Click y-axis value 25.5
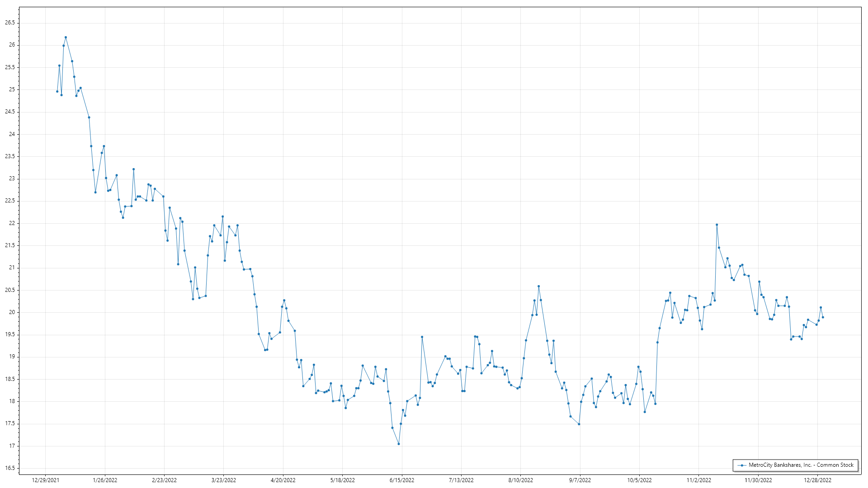This screenshot has height=488, width=868. pyautogui.click(x=10, y=67)
